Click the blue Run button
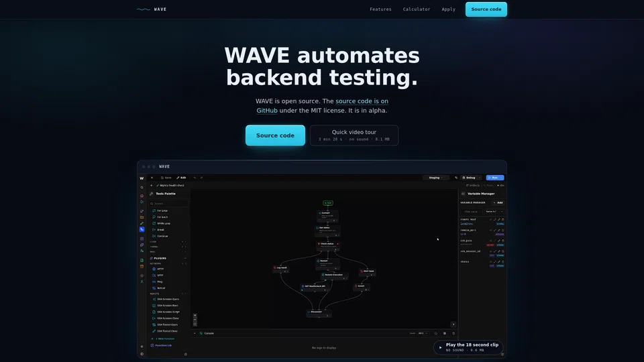 tap(495, 178)
